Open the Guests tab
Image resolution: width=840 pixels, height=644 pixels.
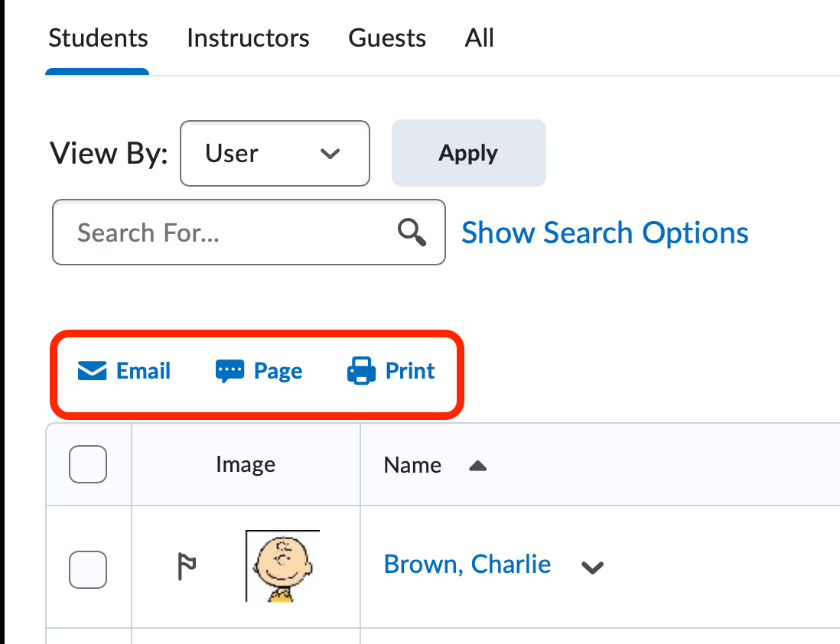(x=387, y=38)
